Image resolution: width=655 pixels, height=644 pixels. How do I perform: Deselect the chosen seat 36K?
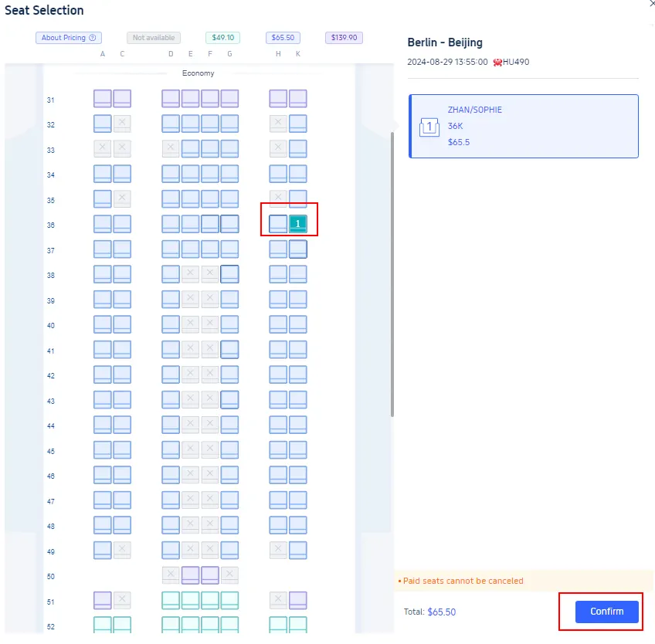[x=297, y=224]
